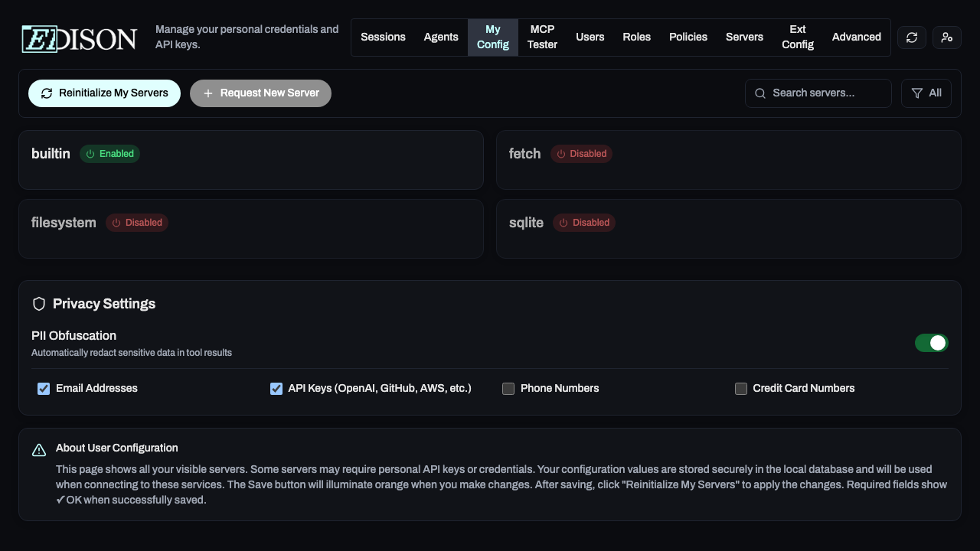The width and height of the screenshot is (980, 551).
Task: Click the EDISON logo
Action: click(x=78, y=38)
